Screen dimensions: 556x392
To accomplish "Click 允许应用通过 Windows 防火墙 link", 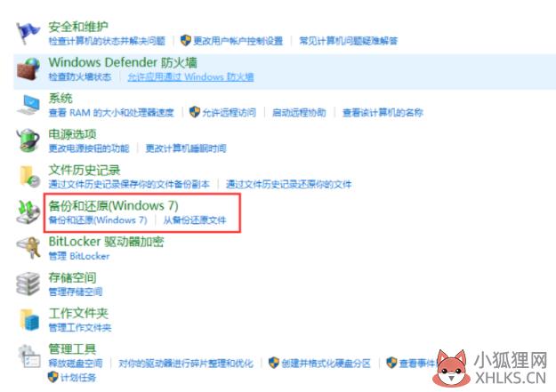I will (x=190, y=77).
